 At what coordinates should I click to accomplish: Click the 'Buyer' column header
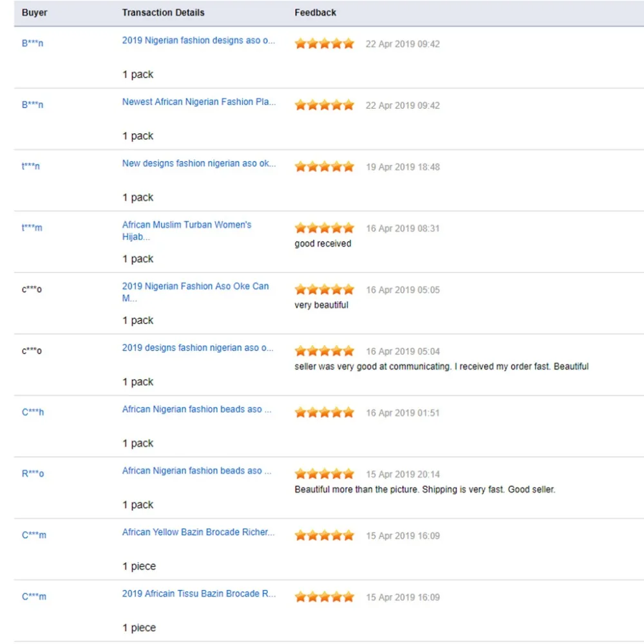point(35,13)
